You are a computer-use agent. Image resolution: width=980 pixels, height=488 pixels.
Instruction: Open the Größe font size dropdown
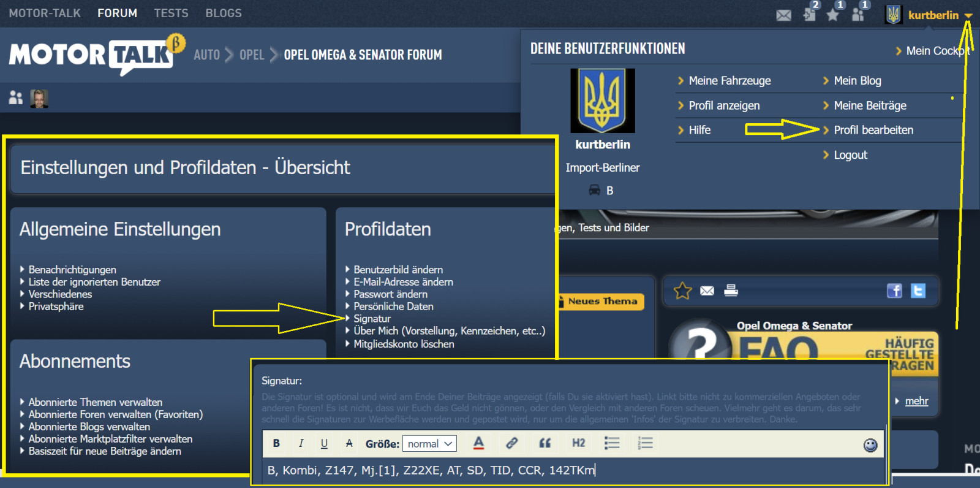(429, 444)
